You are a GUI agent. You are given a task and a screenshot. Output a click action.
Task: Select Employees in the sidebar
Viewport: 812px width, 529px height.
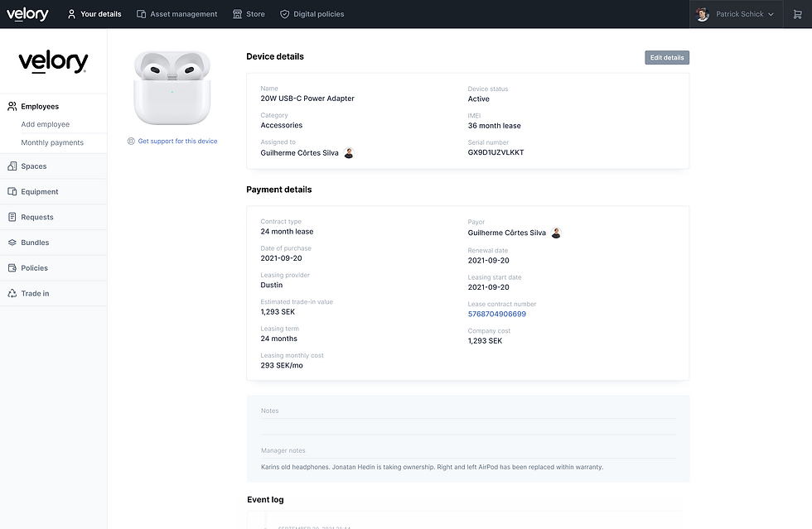(53, 106)
